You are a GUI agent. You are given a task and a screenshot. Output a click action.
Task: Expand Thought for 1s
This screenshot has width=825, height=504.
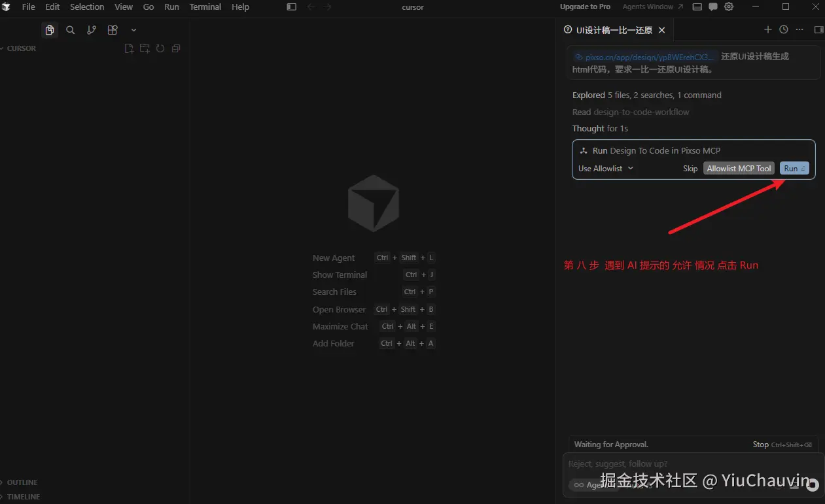[600, 128]
